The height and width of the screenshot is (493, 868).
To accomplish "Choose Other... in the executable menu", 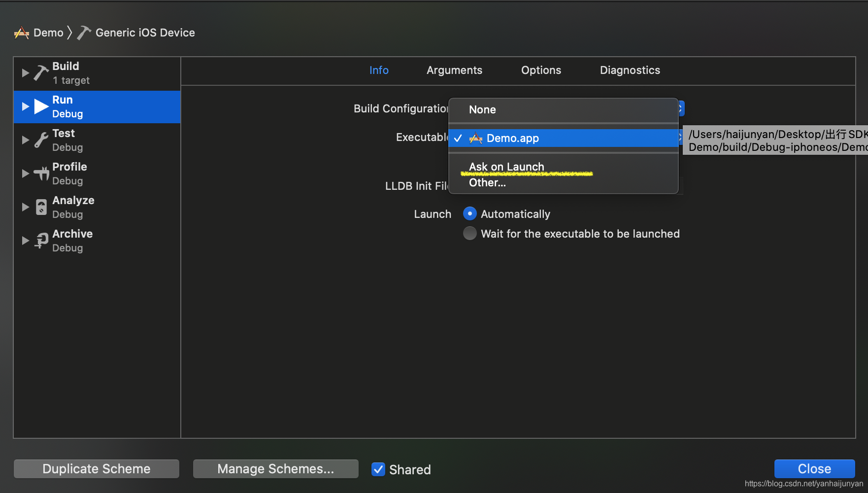I will tap(564, 183).
